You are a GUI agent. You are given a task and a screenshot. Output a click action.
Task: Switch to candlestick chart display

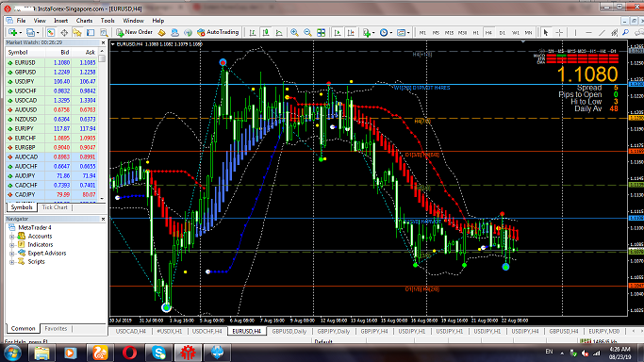(266, 32)
